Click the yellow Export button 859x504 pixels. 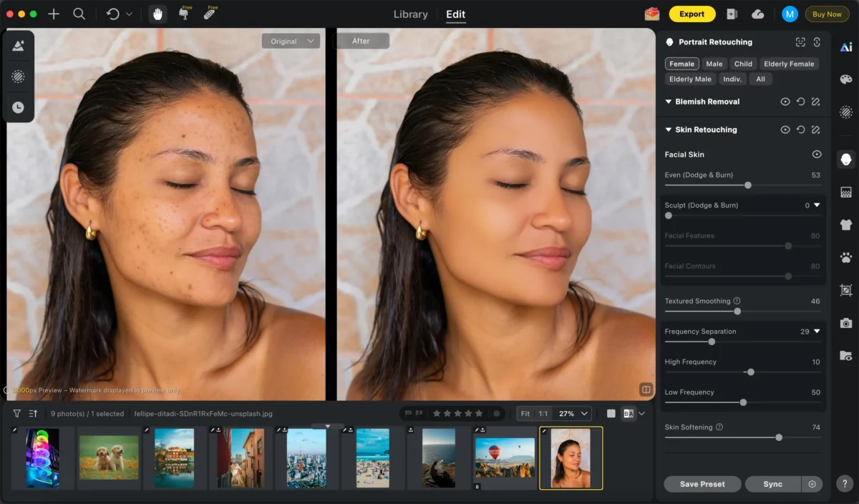tap(691, 14)
